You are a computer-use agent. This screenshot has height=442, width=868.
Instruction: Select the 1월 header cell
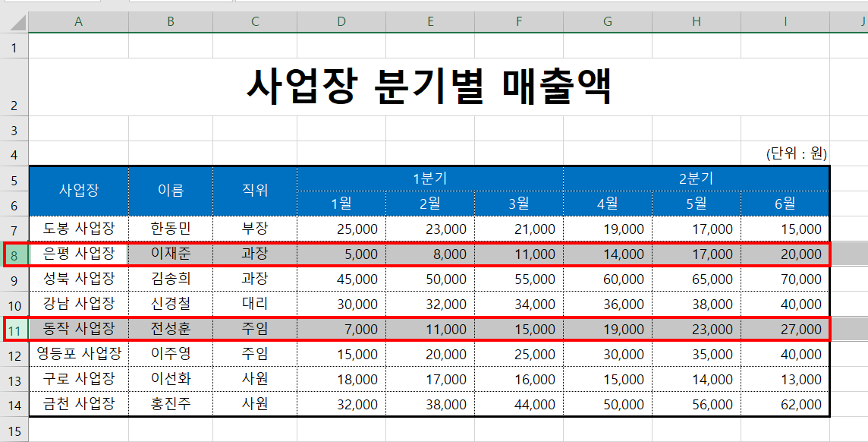pos(341,204)
